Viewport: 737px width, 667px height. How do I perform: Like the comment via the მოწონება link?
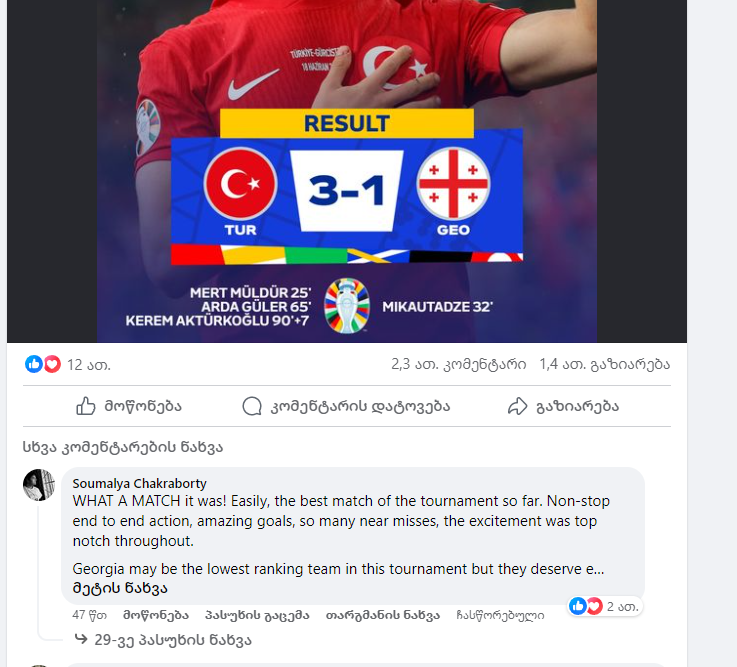(x=156, y=615)
